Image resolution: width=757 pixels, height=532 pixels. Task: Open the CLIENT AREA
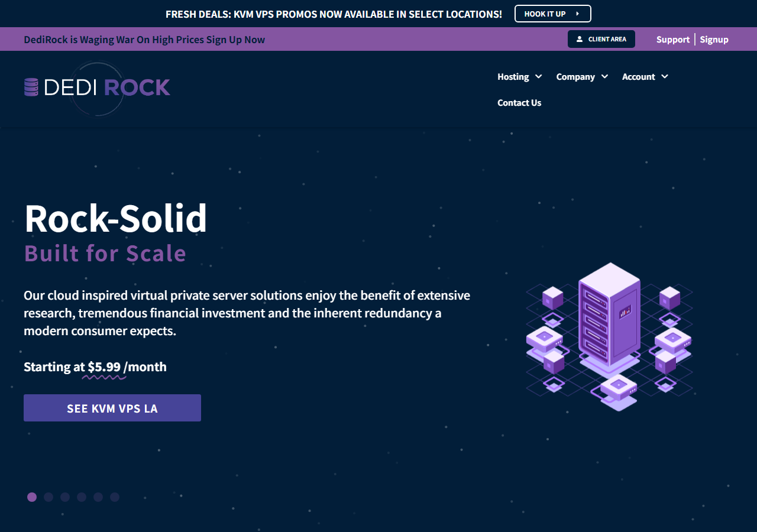coord(601,39)
